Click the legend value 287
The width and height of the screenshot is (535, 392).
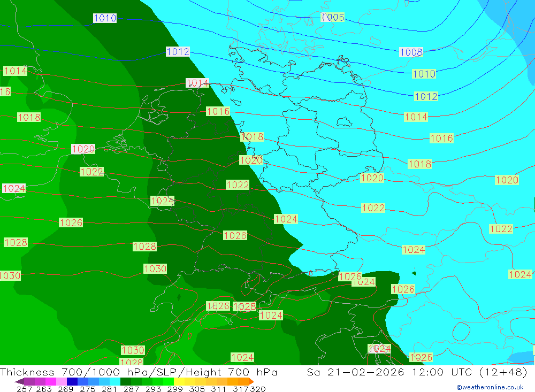tap(131, 389)
